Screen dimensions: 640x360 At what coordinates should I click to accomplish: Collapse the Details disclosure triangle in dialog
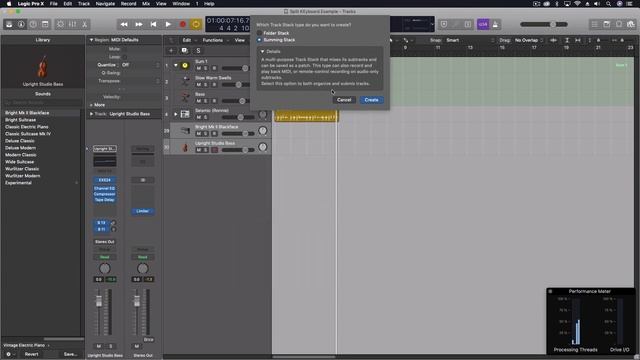[x=262, y=52]
